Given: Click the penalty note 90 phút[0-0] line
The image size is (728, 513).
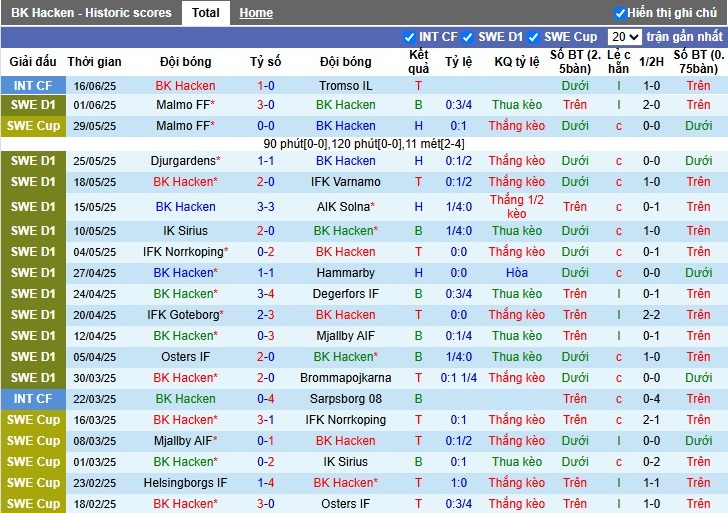Looking at the screenshot, I should pyautogui.click(x=364, y=144).
